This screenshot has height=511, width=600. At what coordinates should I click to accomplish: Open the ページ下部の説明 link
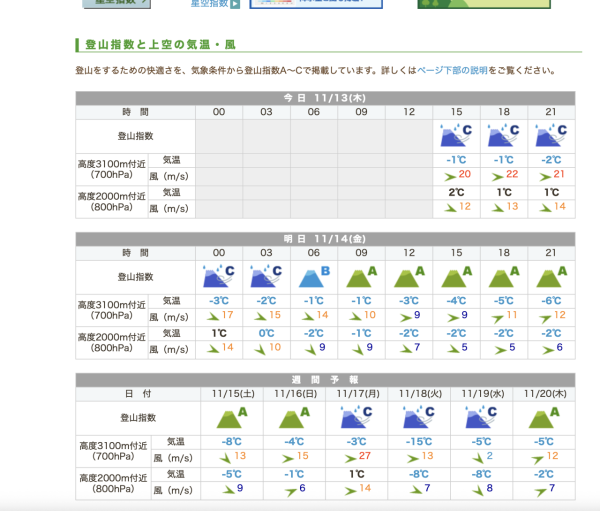452,70
